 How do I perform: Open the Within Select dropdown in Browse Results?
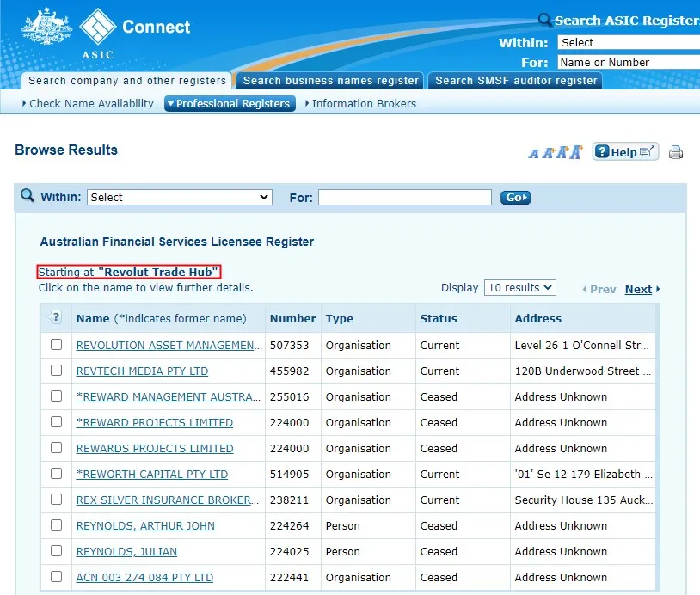pos(180,197)
